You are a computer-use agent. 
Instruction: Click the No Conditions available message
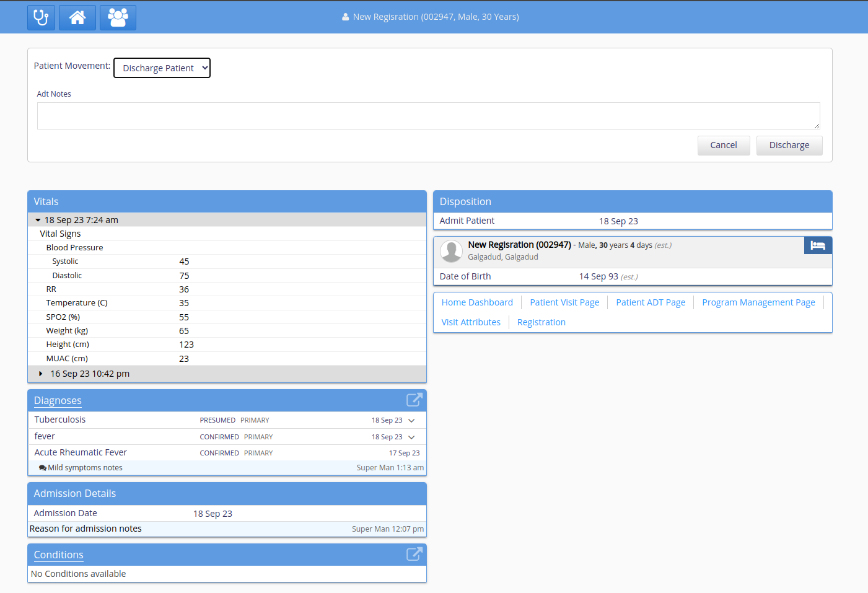tap(78, 574)
